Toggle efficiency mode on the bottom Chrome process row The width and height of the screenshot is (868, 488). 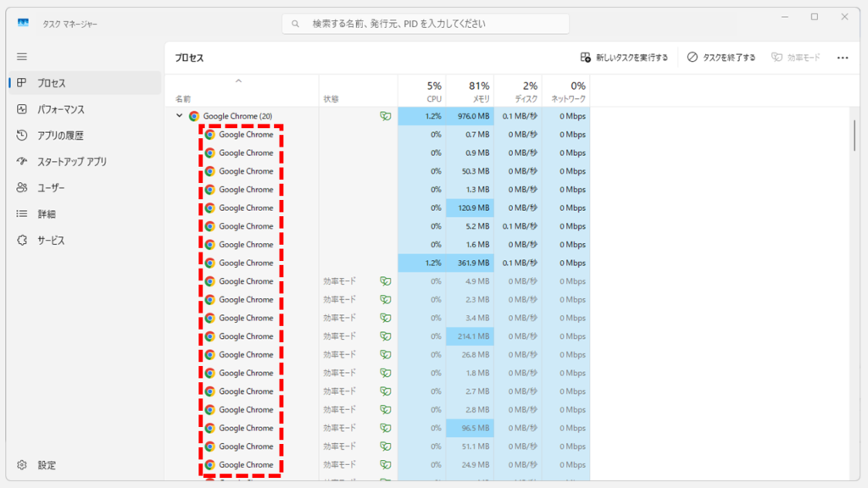pos(387,464)
